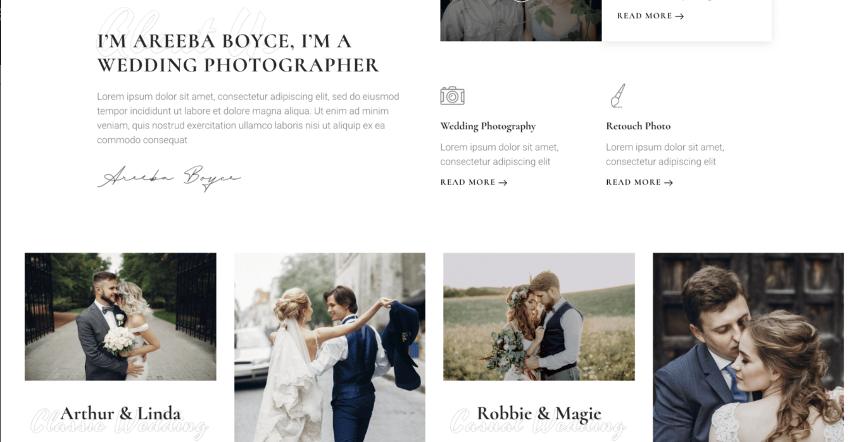Click the arrow next to the top Read More
Image resolution: width=868 pixels, height=442 pixels.
click(680, 16)
